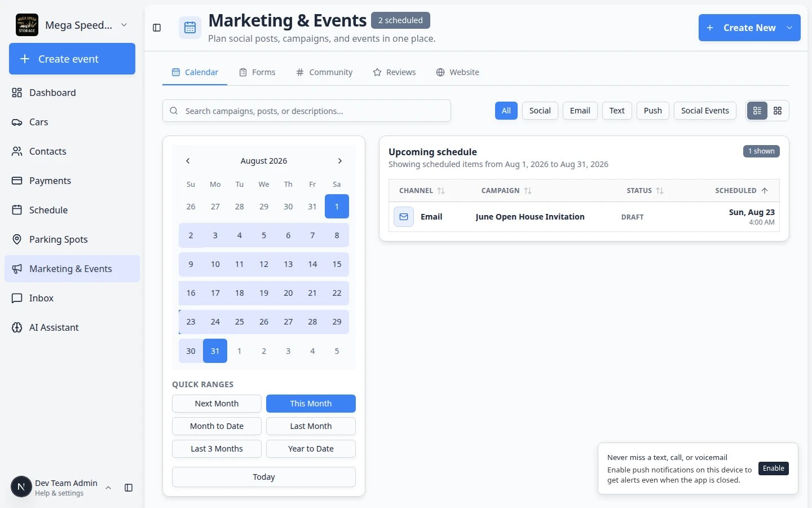Click the campaign search field
Image resolution: width=812 pixels, height=508 pixels.
(307, 111)
